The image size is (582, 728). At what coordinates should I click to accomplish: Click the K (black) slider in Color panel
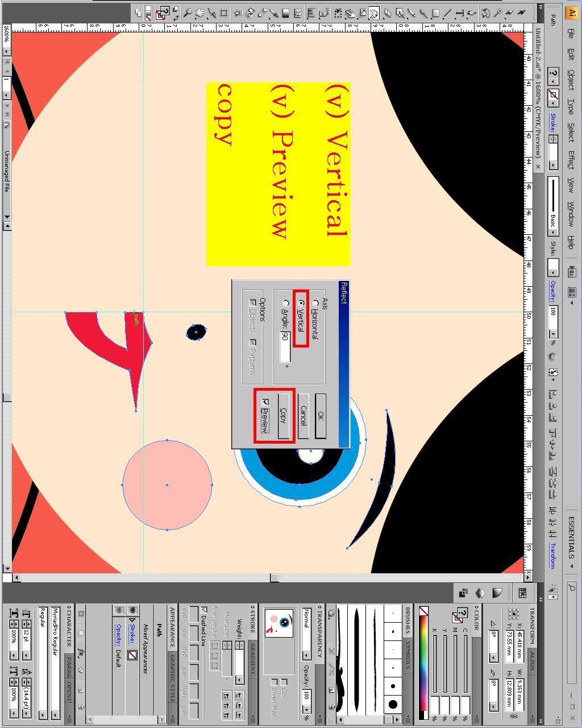[435, 664]
